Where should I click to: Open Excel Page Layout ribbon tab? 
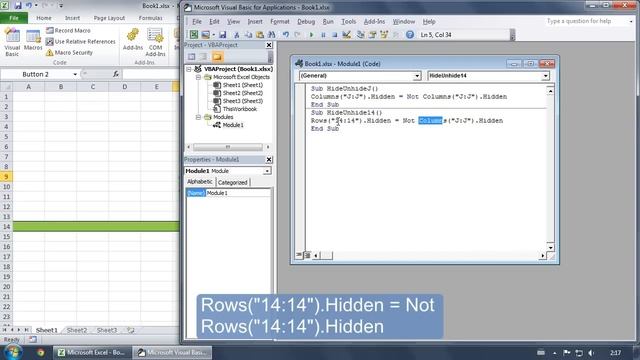109,18
